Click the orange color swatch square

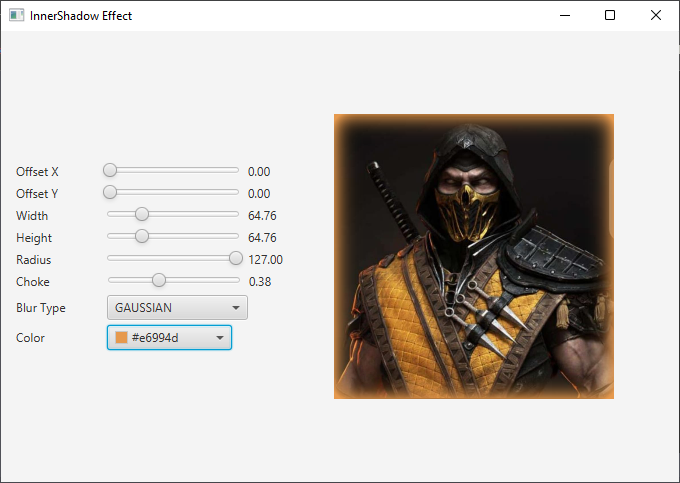pos(122,338)
